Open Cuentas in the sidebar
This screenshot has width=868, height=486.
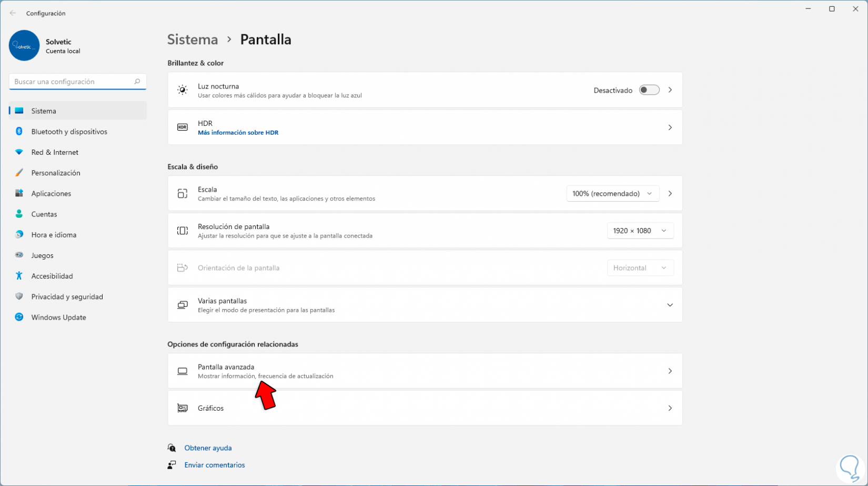click(x=44, y=214)
